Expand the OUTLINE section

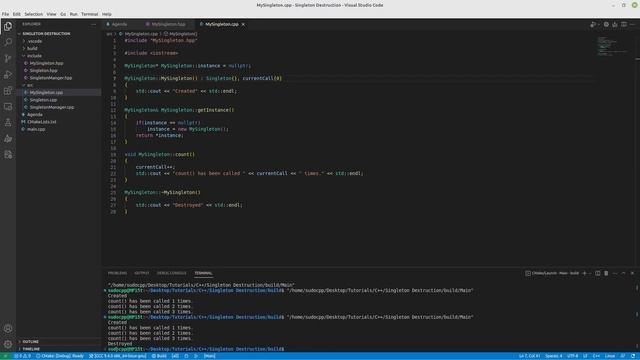30,342
